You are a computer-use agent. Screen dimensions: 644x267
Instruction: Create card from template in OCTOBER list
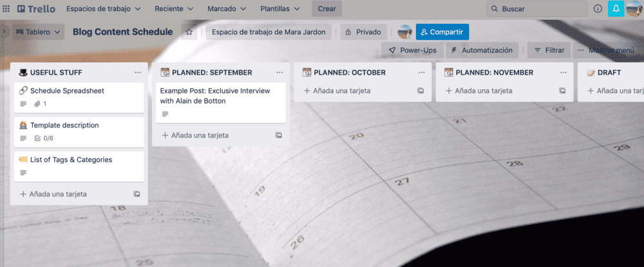pyautogui.click(x=421, y=91)
